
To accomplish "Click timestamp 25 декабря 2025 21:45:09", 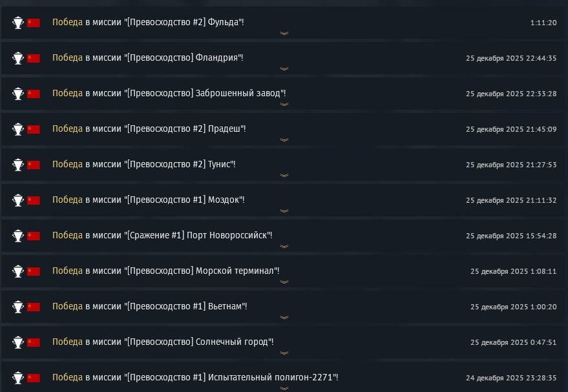I will click(x=511, y=129).
